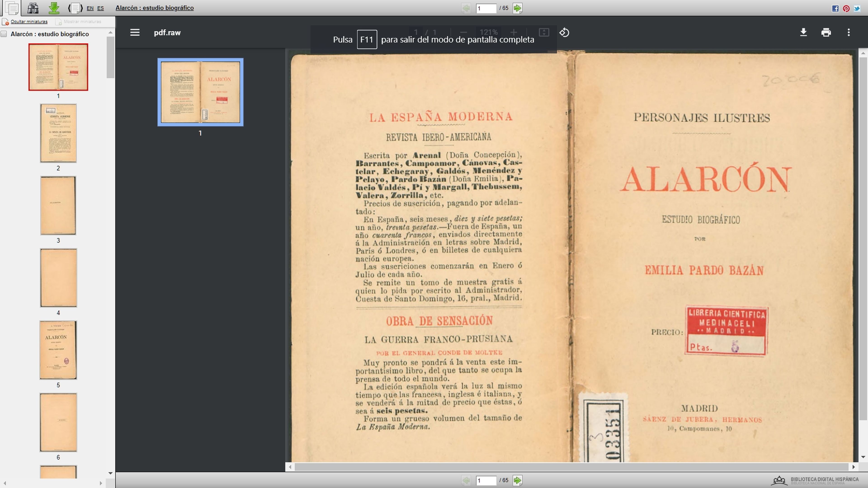Select sidebar thumbnail page 6
Image resolution: width=868 pixels, height=488 pixels.
pos(58,422)
